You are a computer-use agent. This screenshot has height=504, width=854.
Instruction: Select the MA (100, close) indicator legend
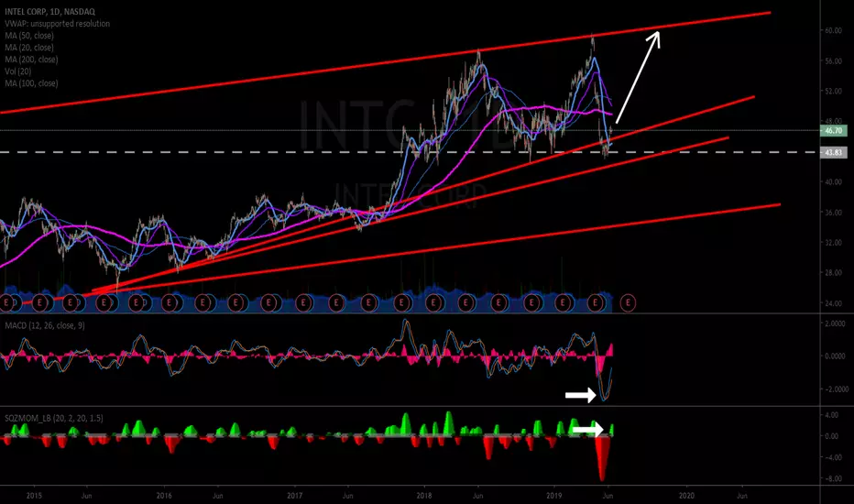[31, 83]
